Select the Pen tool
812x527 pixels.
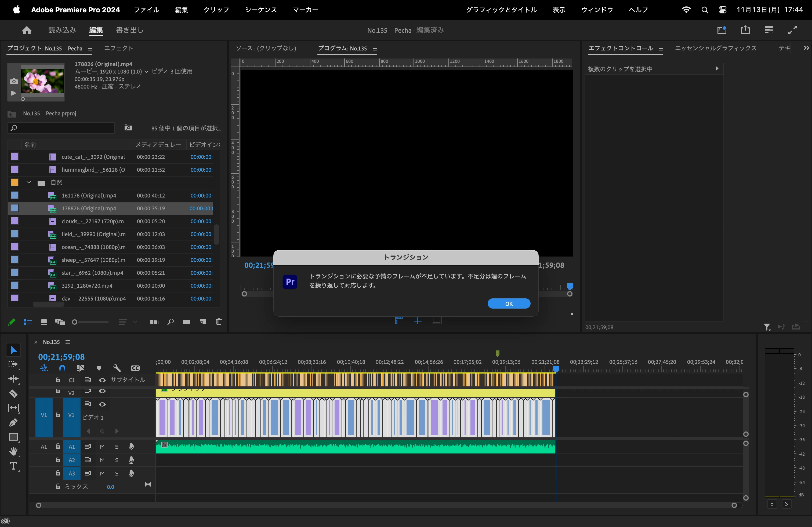(13, 422)
